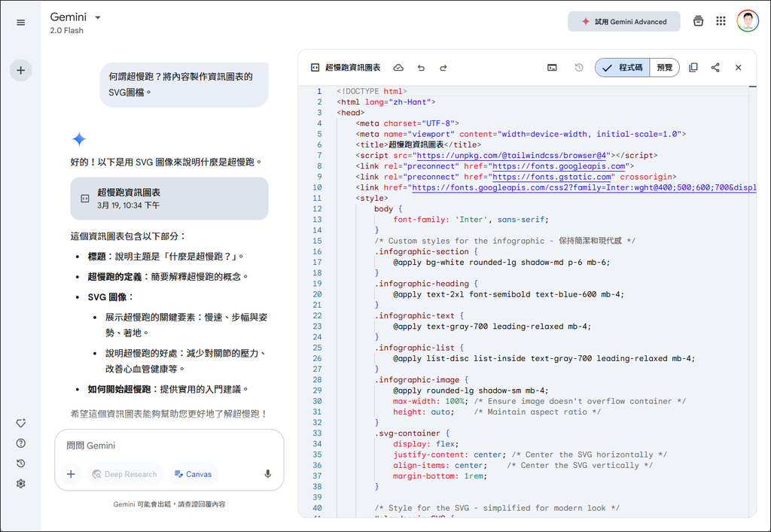Viewport: 771px width, 532px height.
Task: Open the Google account avatar
Action: click(748, 21)
